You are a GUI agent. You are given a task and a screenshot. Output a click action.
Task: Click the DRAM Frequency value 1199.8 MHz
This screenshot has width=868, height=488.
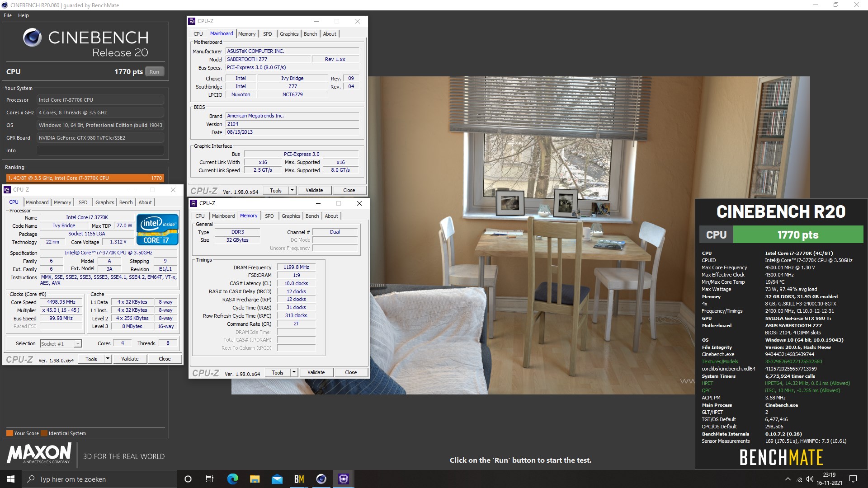coord(296,267)
